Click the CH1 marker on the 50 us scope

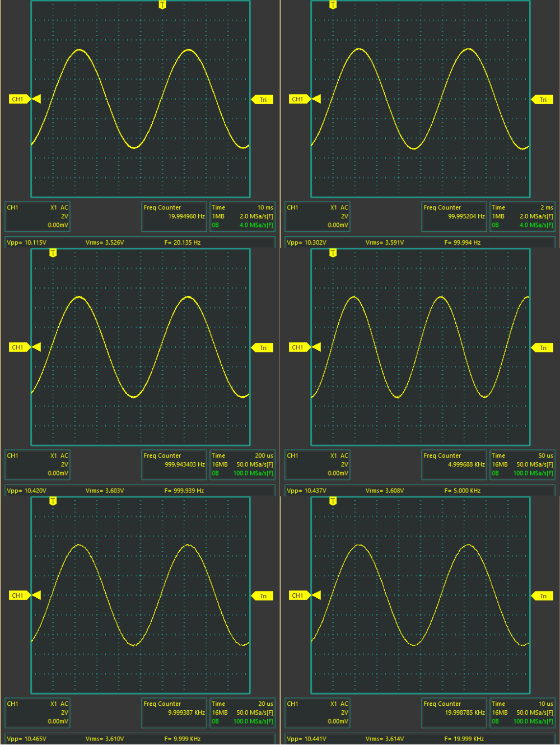[298, 347]
